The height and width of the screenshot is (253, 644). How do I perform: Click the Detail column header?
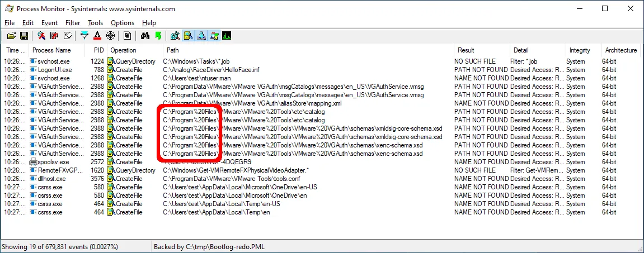pos(538,50)
